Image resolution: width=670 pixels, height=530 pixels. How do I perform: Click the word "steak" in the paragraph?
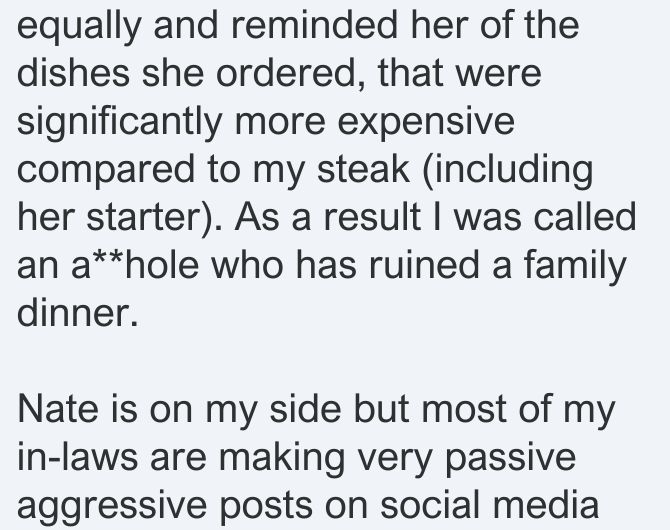363,169
